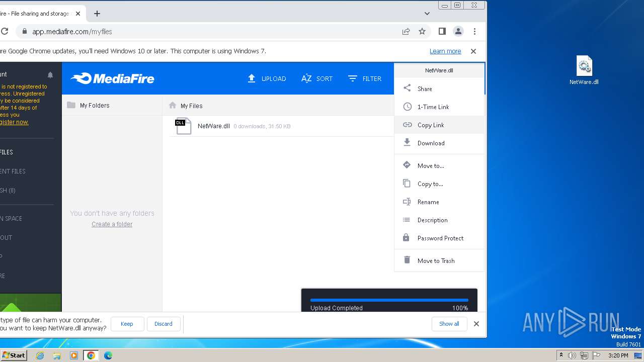This screenshot has width=644, height=362.
Task: Expand Chrome tab search chevron
Action: point(427,14)
